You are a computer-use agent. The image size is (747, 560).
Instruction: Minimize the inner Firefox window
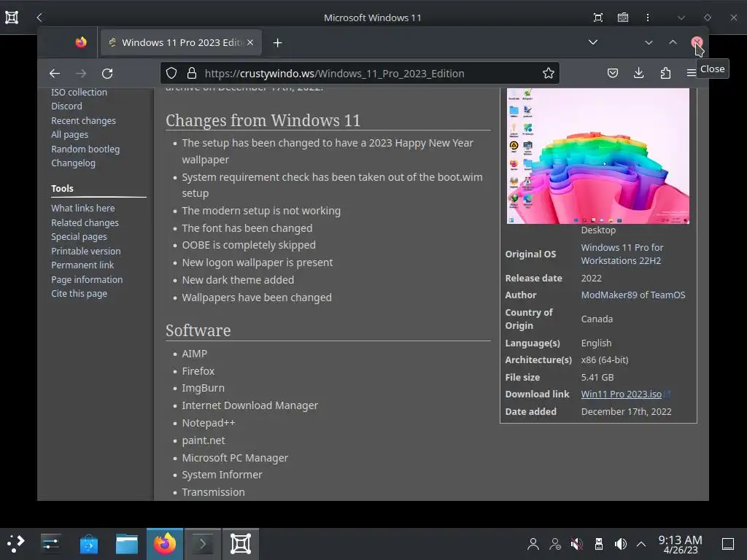tap(649, 42)
